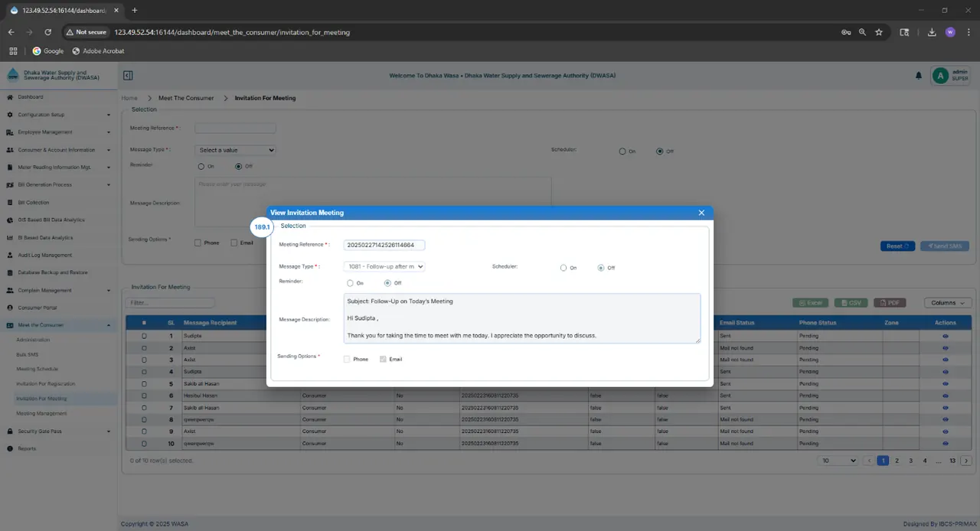Go back to the previous browser page
The width and height of the screenshot is (980, 531).
[11, 32]
